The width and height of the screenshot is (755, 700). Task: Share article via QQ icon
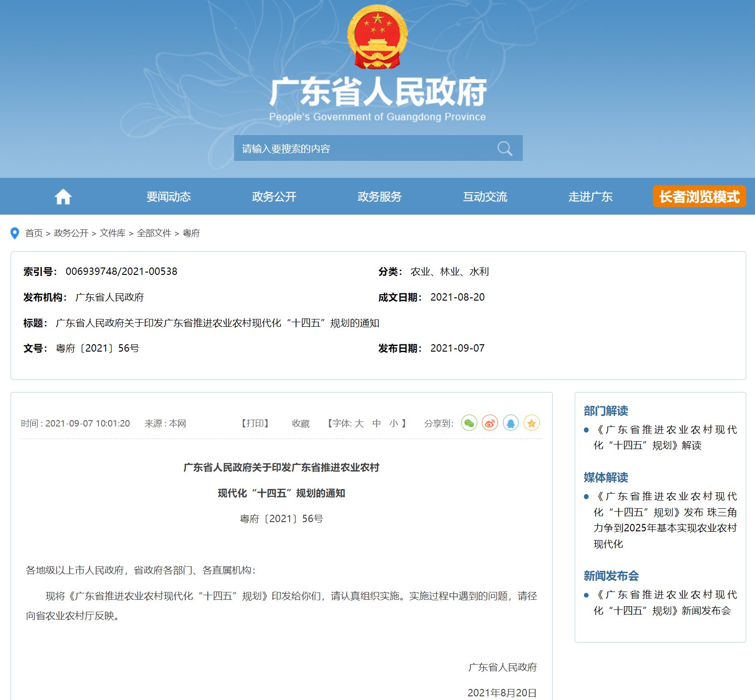[x=510, y=423]
